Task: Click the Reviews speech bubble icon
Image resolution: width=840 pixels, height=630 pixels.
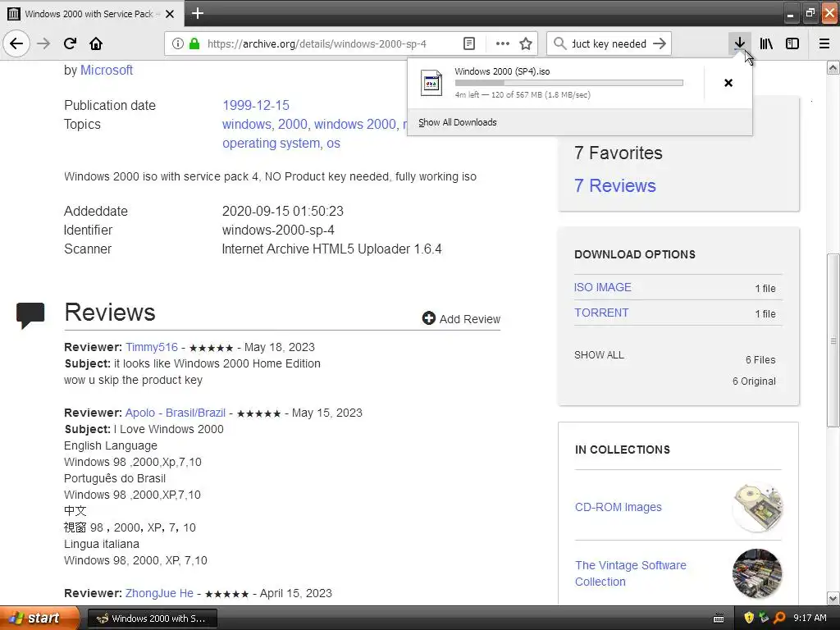Action: coord(30,314)
